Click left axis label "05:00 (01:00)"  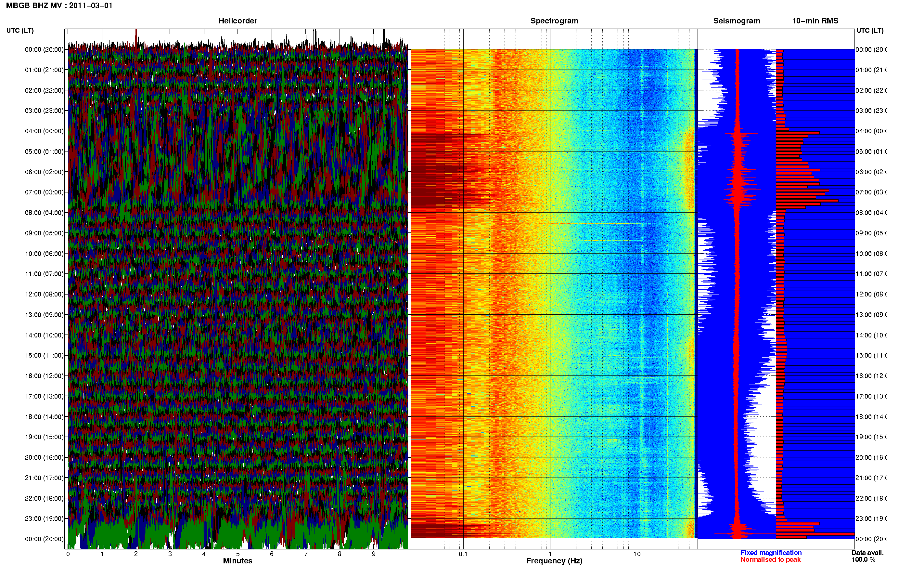pyautogui.click(x=44, y=151)
